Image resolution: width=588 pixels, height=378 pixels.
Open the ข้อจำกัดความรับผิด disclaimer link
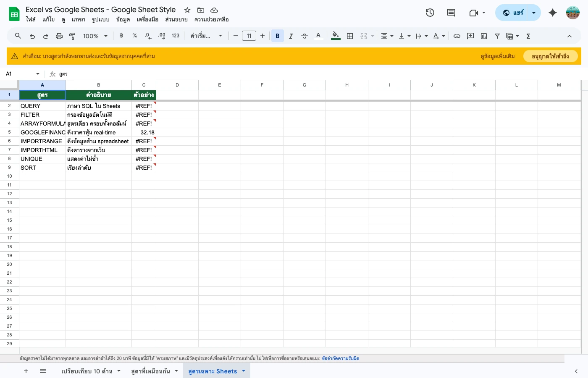(341, 358)
